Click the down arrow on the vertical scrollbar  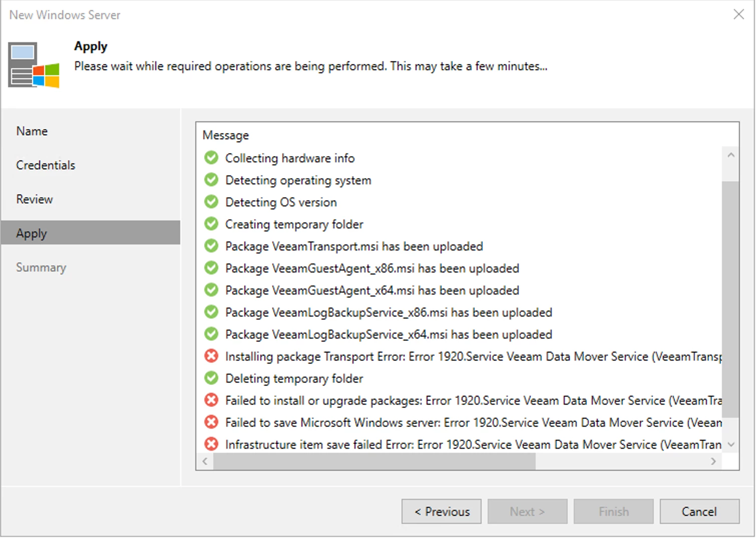coord(731,444)
